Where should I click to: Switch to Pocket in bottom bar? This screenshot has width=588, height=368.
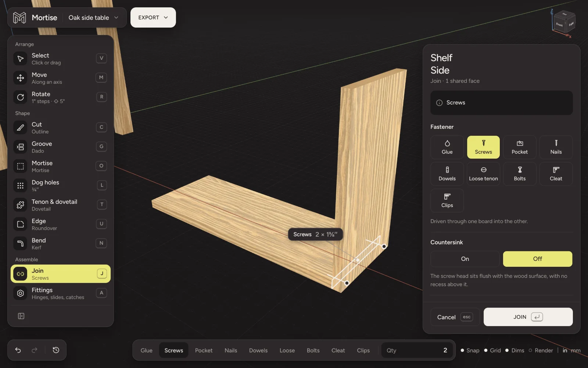click(204, 350)
